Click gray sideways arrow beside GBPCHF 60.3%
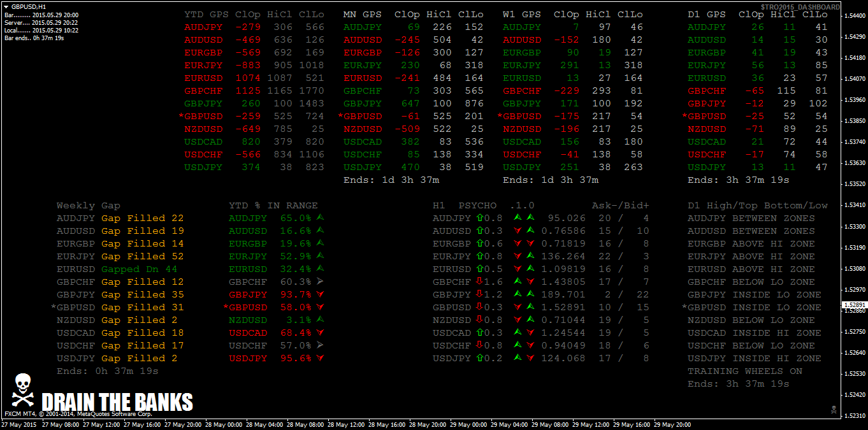Screen dimensions: 868x430 320,282
